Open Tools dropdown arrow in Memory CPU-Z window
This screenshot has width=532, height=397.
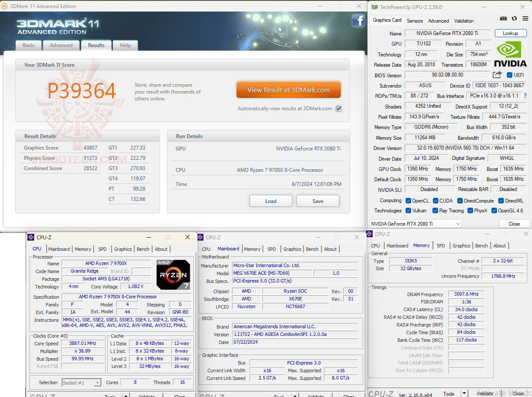coord(464,394)
